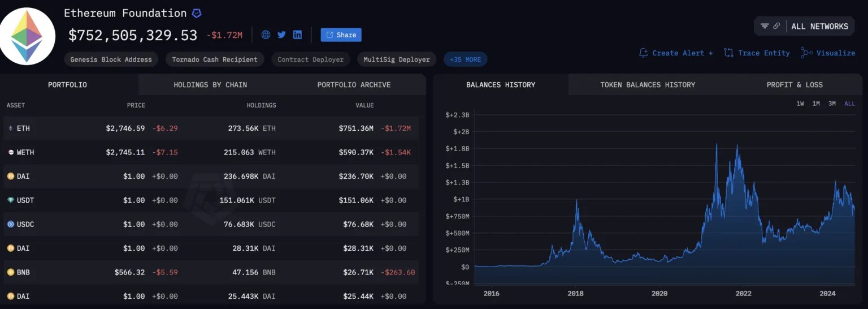868x309 pixels.
Task: Click the ETH asset icon in portfolio
Action: tap(10, 128)
